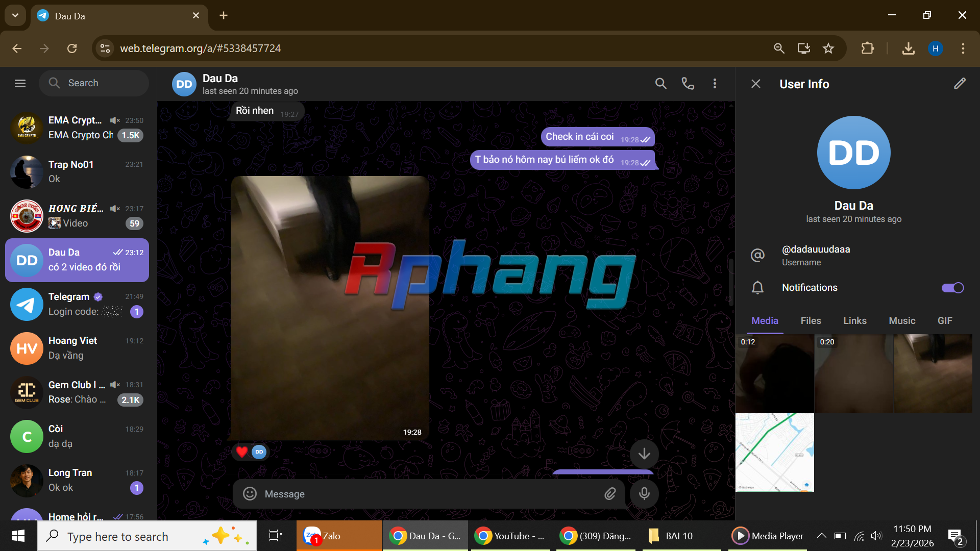
Task: Close the User Info panel
Action: [x=756, y=84]
